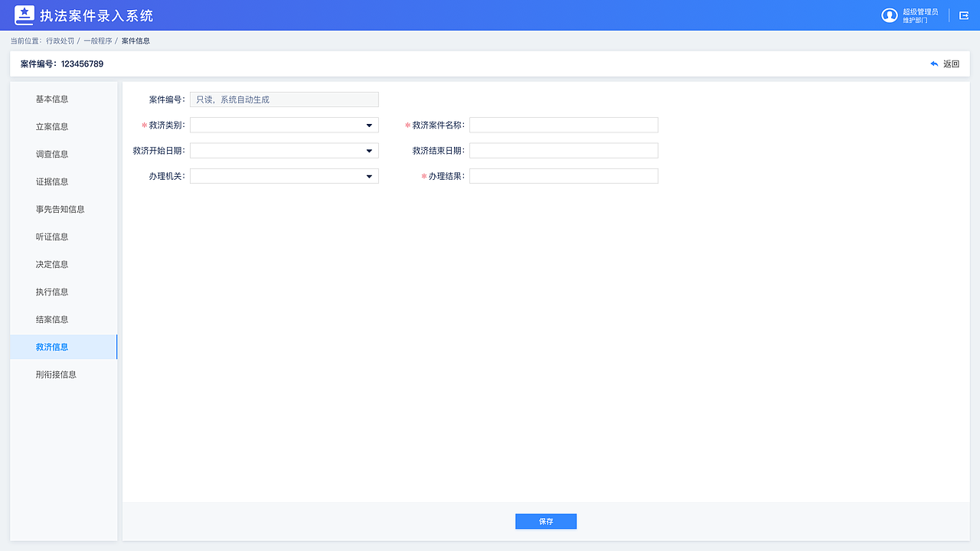
Task: Go to 行政处罚 breadcrumb
Action: (x=60, y=41)
